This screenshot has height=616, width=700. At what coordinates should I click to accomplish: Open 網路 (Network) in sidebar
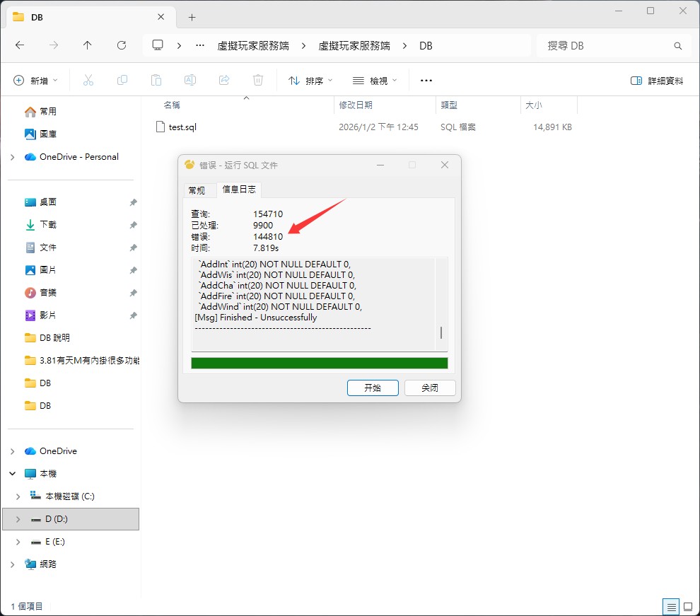pos(48,564)
